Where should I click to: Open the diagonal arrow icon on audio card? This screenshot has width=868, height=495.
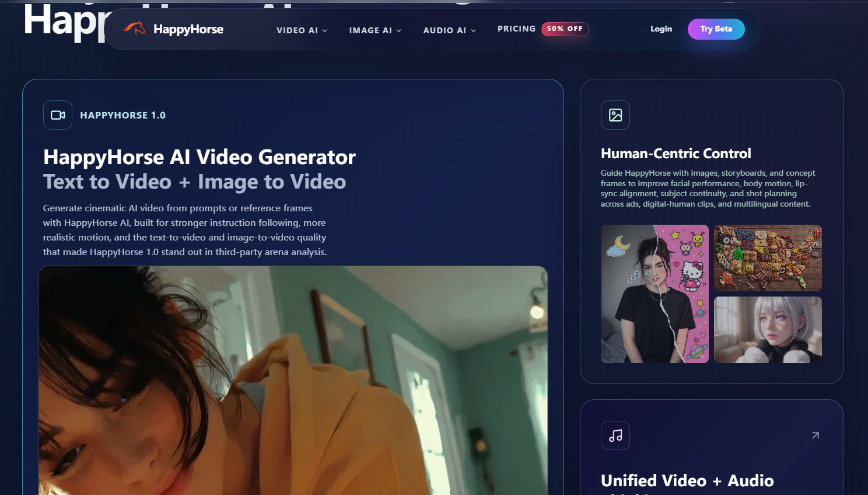pos(815,435)
